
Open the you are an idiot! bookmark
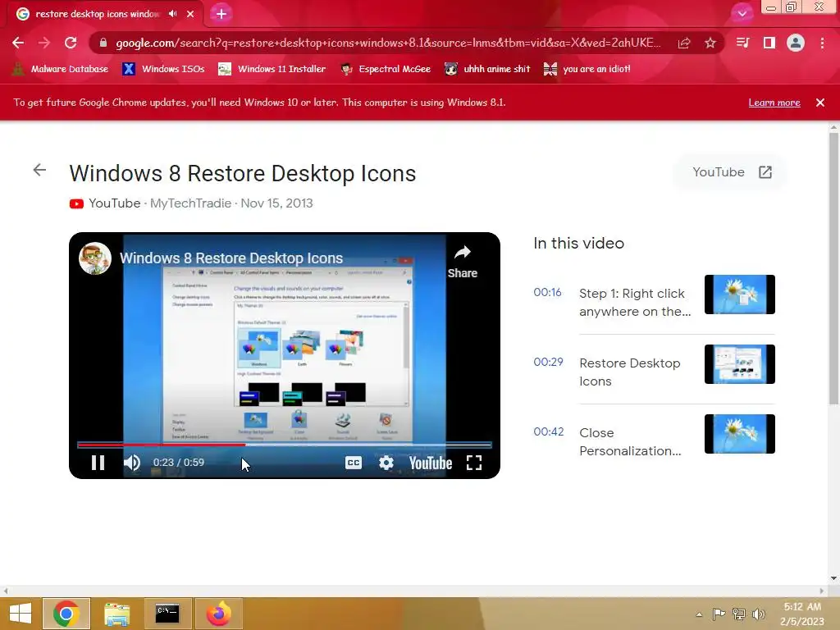point(587,69)
